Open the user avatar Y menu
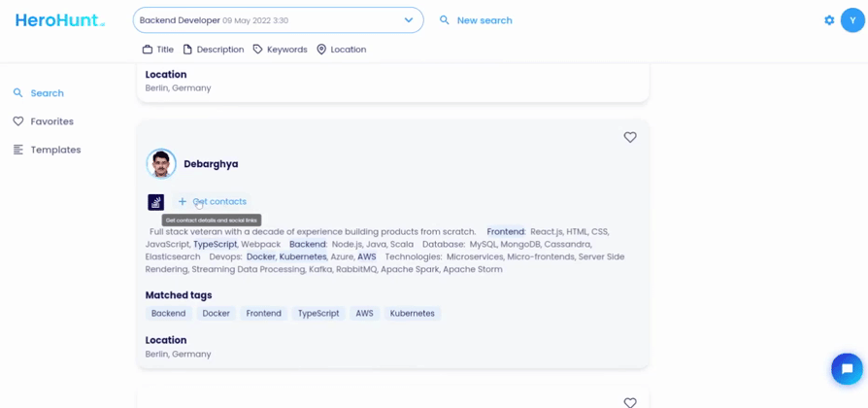 [x=852, y=20]
